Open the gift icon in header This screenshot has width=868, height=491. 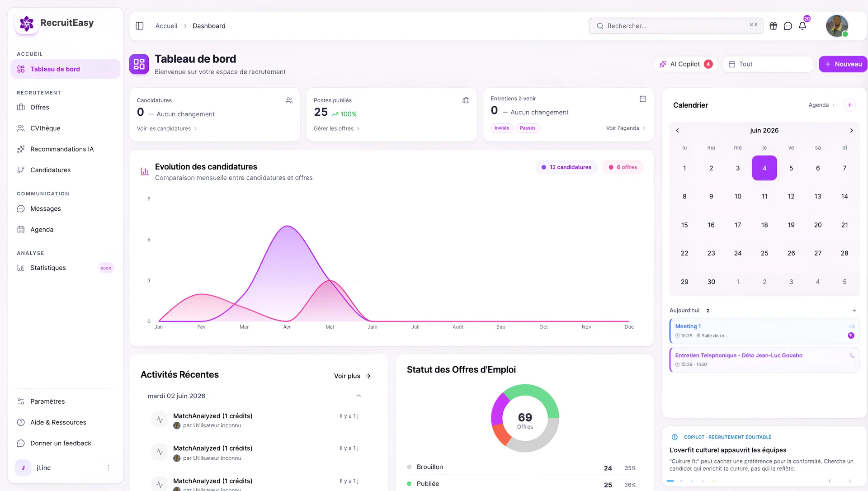click(x=774, y=26)
